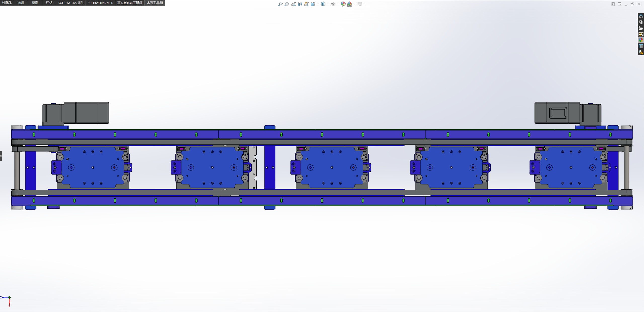Expand the View Orientation dropdown arrow
644x312 pixels.
(x=318, y=4)
